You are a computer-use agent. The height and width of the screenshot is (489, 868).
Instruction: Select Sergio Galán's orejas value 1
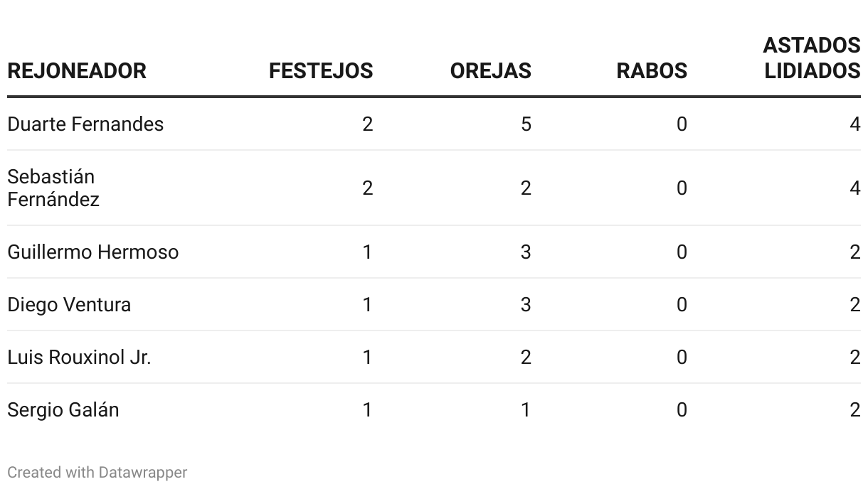tap(526, 410)
